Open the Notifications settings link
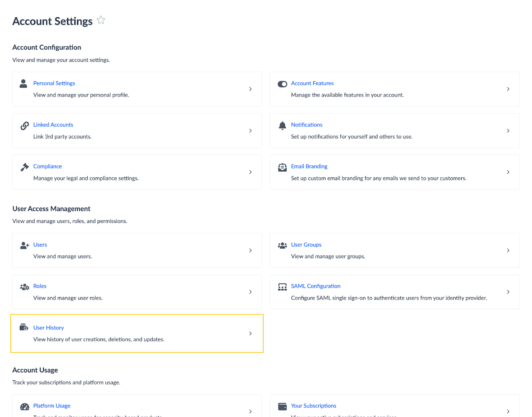Screen dimensions: 532x417 coord(307,125)
